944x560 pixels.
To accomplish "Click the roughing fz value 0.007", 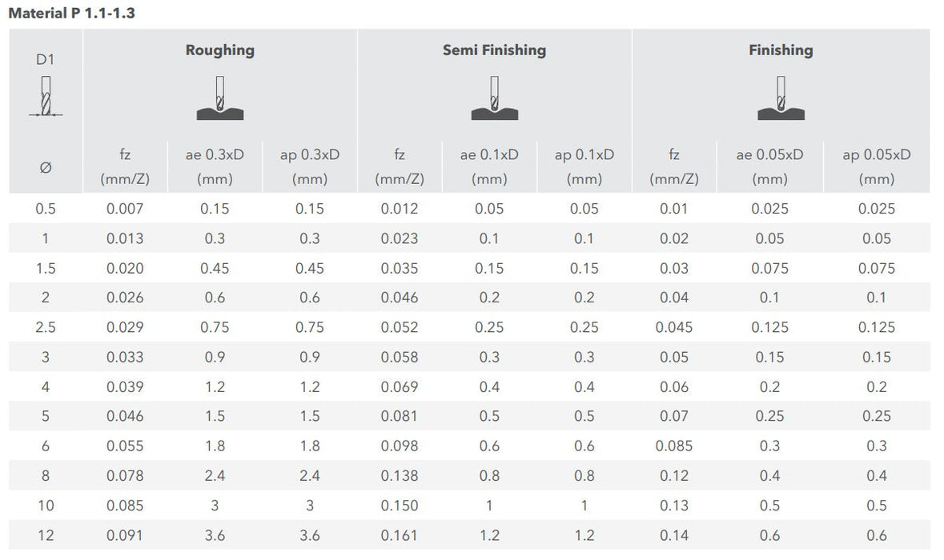I will (125, 209).
